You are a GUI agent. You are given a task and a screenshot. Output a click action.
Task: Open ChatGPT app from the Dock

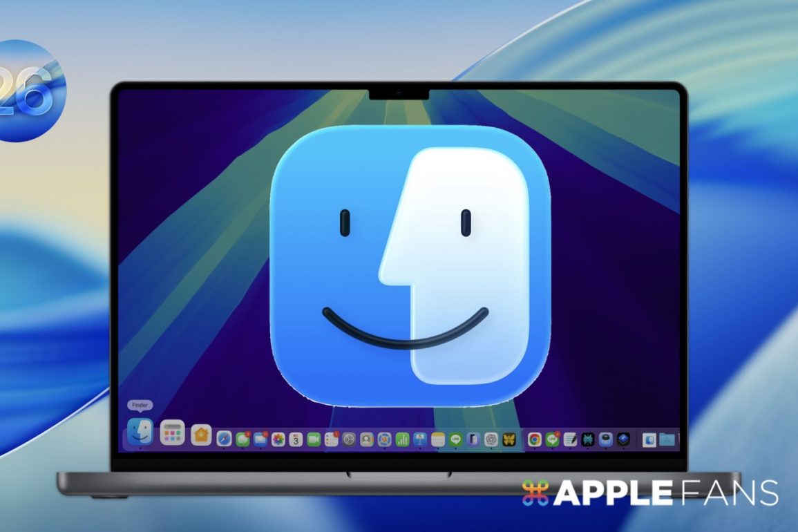click(491, 439)
